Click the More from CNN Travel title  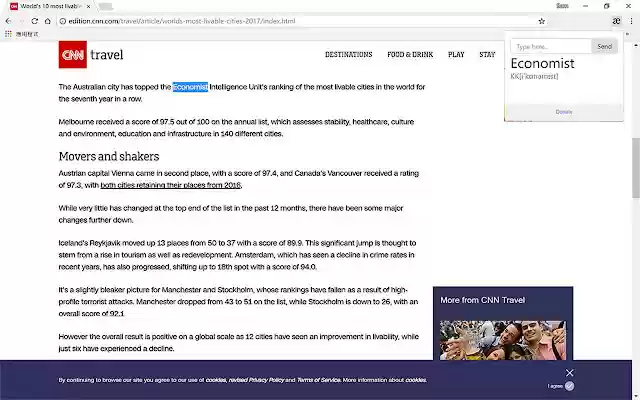pos(482,300)
